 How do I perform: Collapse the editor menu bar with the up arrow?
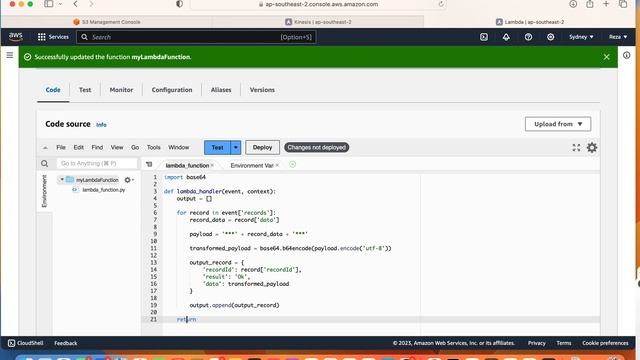tap(45, 148)
